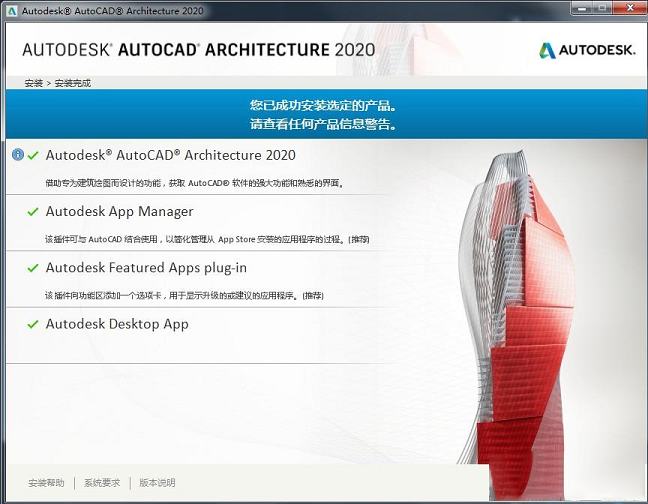The height and width of the screenshot is (504, 648).
Task: Select the Autodesk AutoCAD Architecture 2020 product title
Action: pyautogui.click(x=170, y=156)
